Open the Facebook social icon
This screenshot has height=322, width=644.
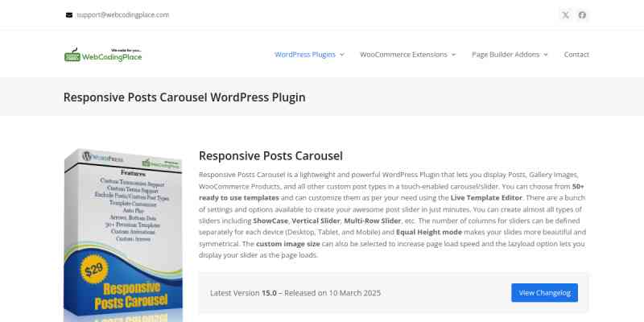tap(582, 15)
